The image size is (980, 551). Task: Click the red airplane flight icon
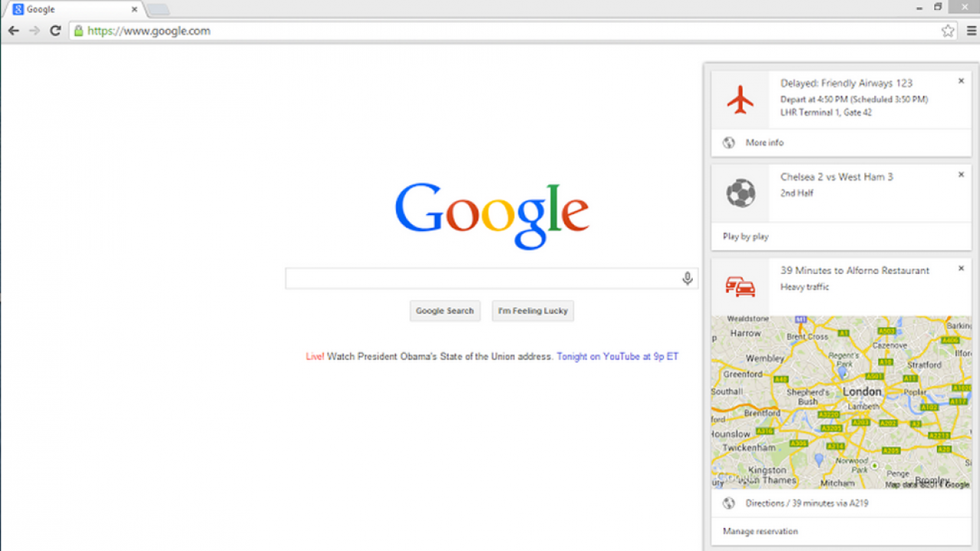point(740,99)
